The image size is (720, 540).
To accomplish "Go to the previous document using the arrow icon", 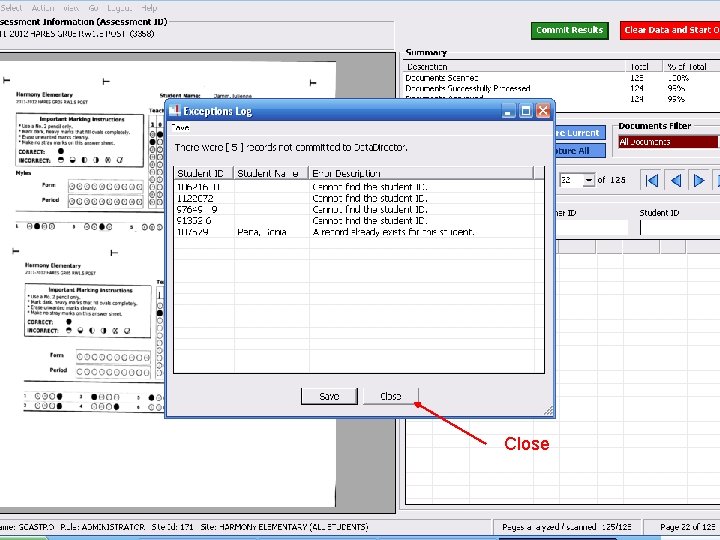I will (675, 180).
